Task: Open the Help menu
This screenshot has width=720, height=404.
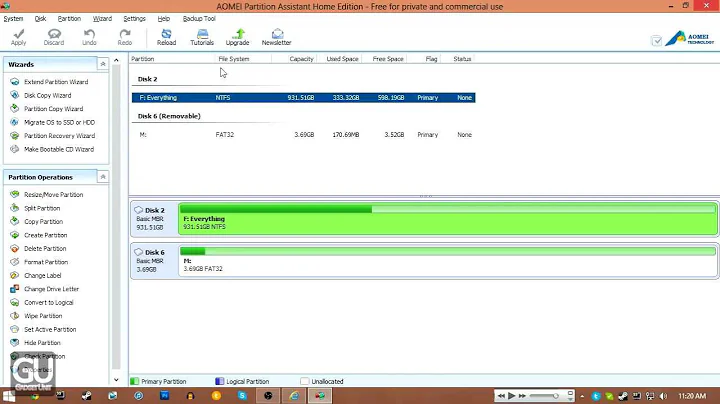Action: [164, 19]
